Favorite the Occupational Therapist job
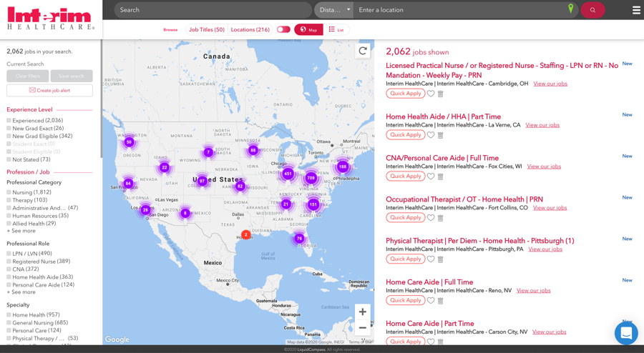The width and height of the screenshot is (644, 353). tap(431, 218)
